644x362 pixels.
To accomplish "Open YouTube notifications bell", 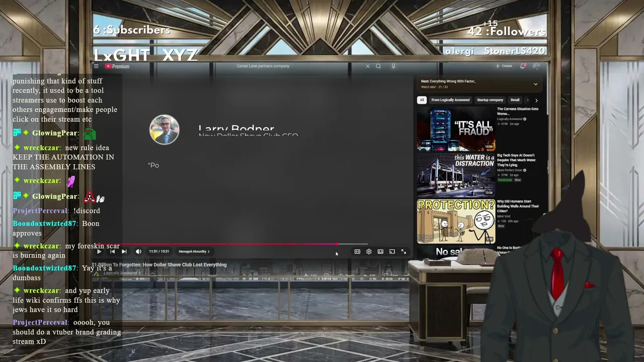I will click(x=523, y=66).
